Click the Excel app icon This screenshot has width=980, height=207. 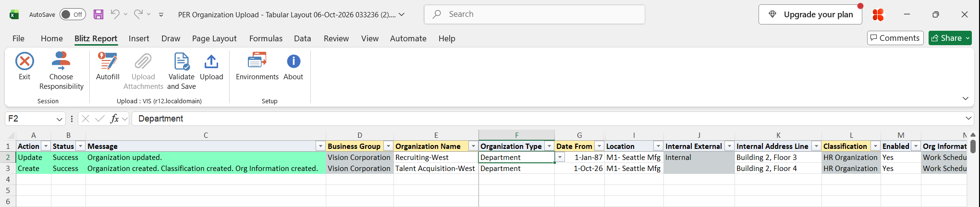tap(14, 14)
